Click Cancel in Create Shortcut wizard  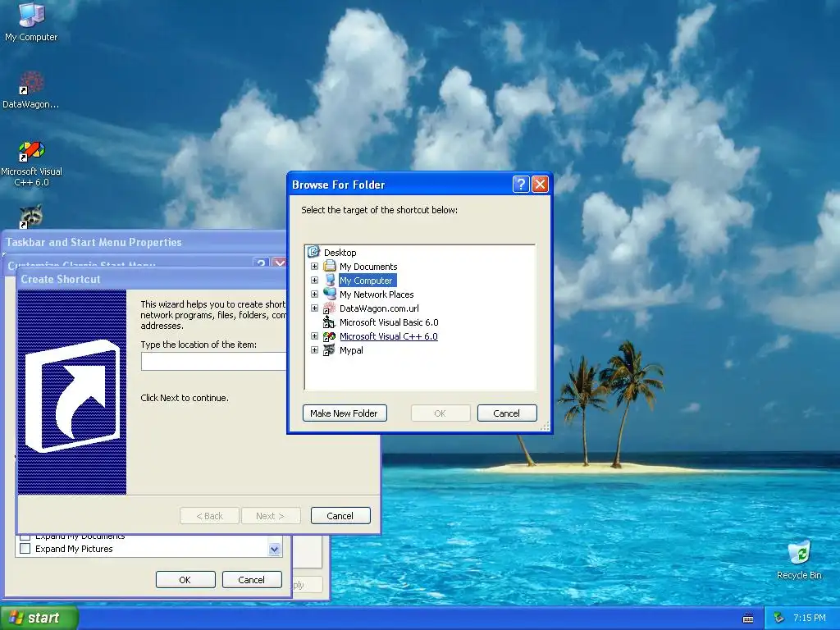point(340,515)
